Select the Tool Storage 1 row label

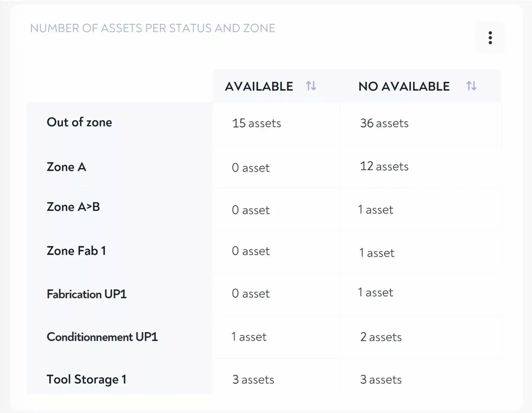(86, 379)
